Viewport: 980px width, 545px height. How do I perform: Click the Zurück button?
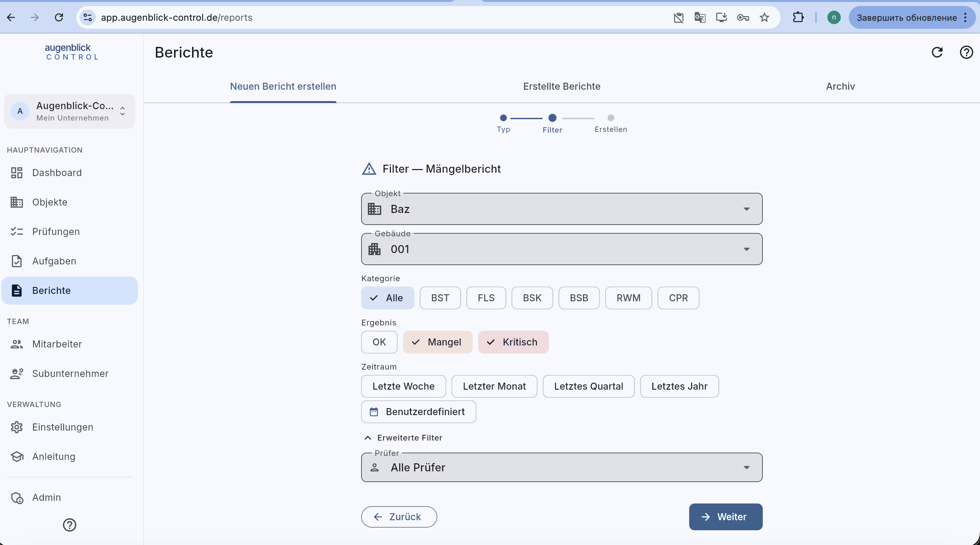click(399, 517)
